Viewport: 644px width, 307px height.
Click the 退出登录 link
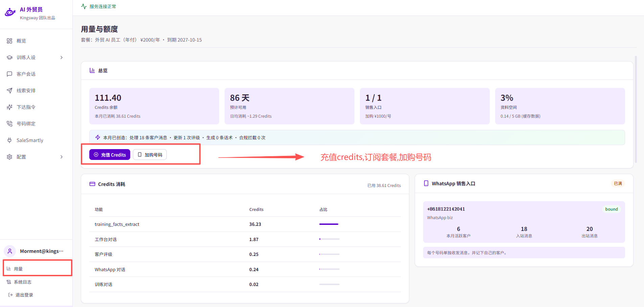tap(24, 295)
